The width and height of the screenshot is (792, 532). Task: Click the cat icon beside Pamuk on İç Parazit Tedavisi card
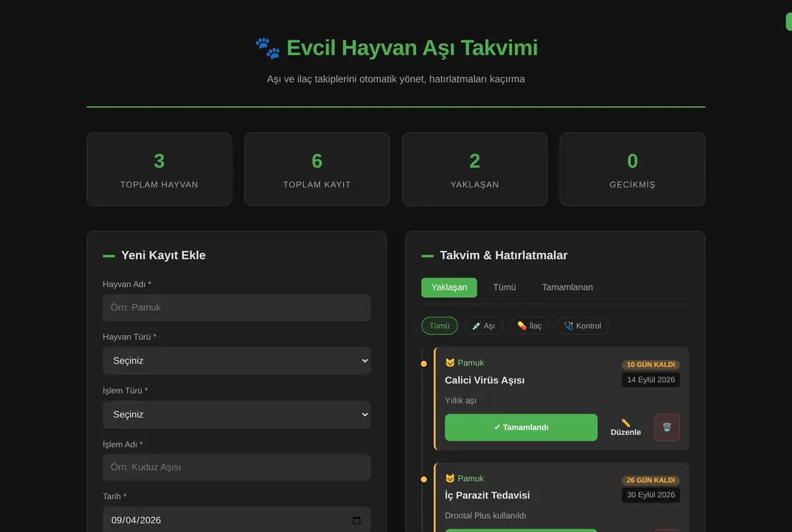(450, 479)
